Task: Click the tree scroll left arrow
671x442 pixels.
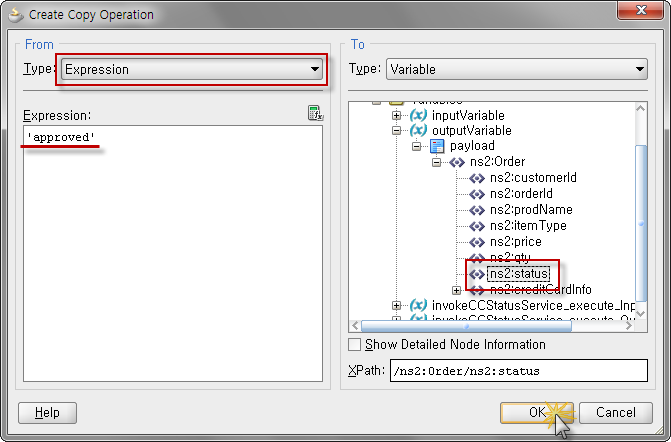Action: coord(355,326)
